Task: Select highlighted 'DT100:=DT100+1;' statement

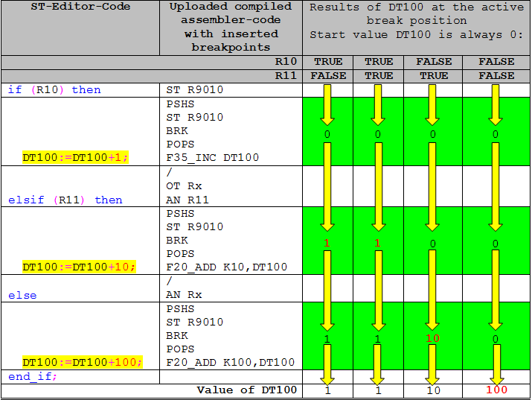Action: pyautogui.click(x=75, y=158)
